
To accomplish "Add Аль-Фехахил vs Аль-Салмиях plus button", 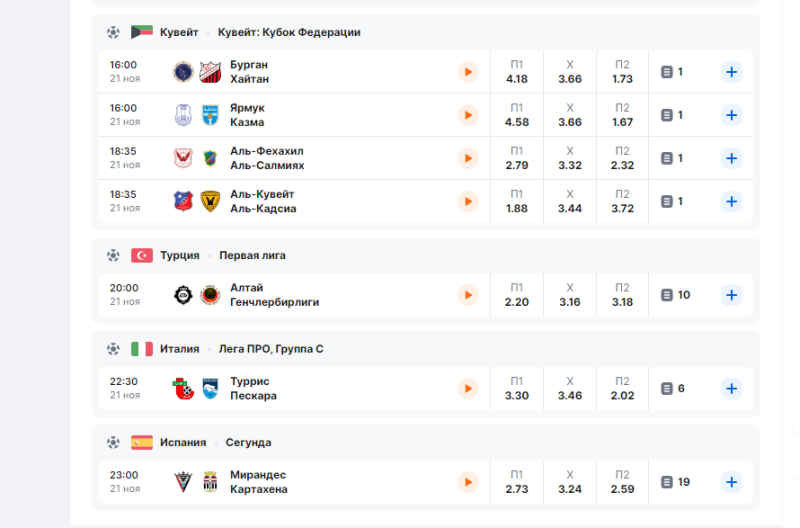I will click(731, 158).
